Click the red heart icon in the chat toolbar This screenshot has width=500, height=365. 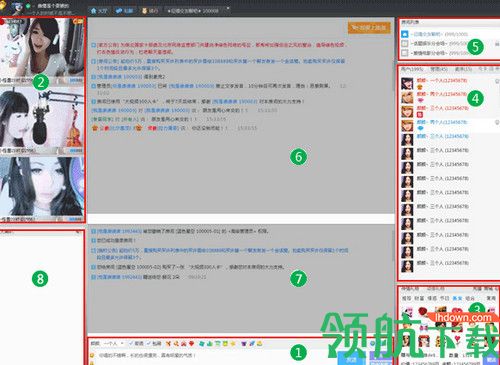click(x=191, y=343)
